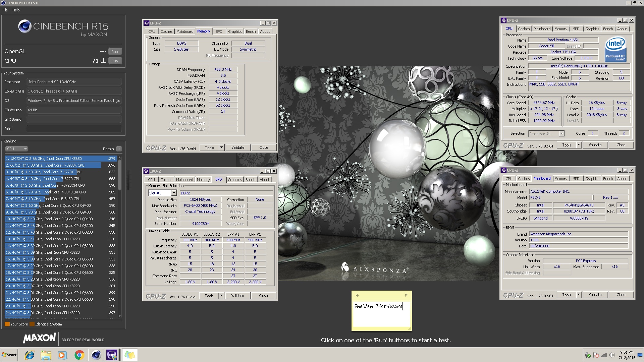Open the Start menu
Image resolution: width=644 pixels, height=362 pixels.
(x=9, y=355)
